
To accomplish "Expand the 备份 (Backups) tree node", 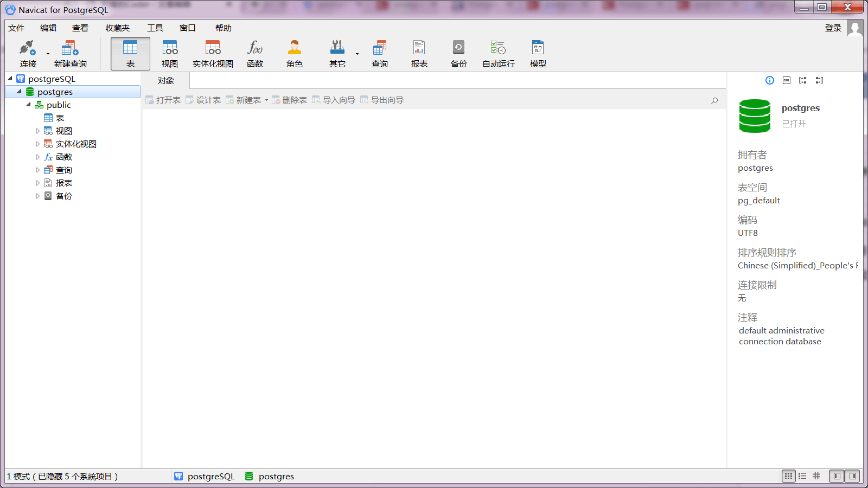I will pos(38,196).
